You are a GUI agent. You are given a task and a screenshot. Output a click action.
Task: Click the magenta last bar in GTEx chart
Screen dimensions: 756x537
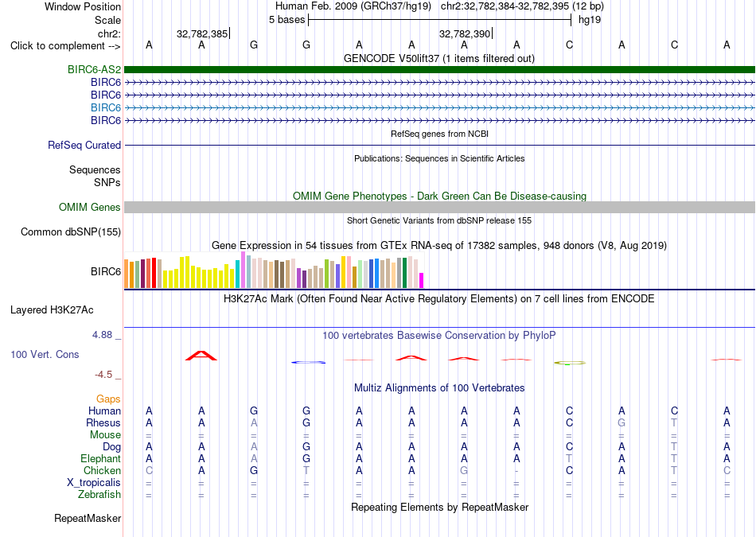coord(422,281)
